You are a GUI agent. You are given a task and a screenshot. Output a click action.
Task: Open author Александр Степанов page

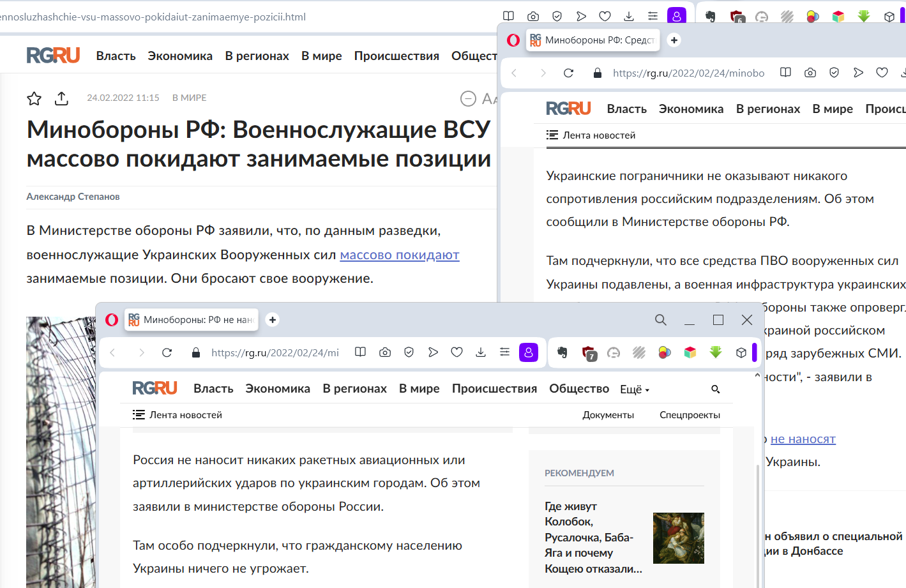pos(73,197)
